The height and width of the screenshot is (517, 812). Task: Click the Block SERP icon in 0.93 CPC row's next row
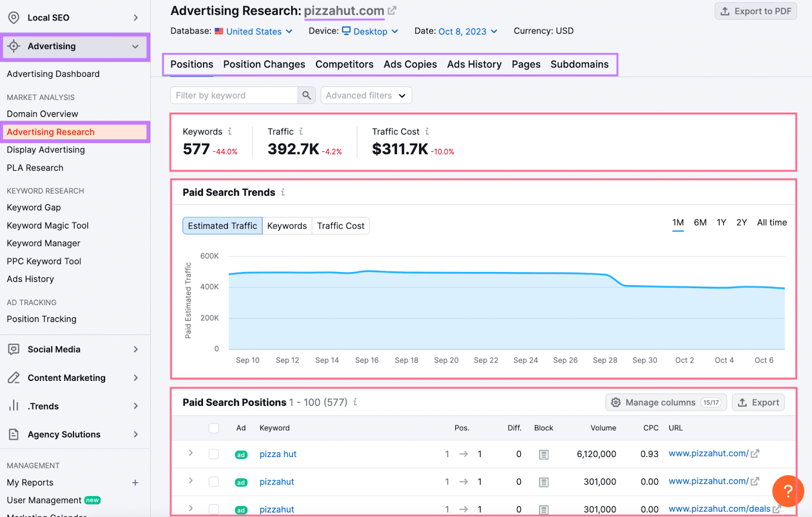pyautogui.click(x=544, y=482)
